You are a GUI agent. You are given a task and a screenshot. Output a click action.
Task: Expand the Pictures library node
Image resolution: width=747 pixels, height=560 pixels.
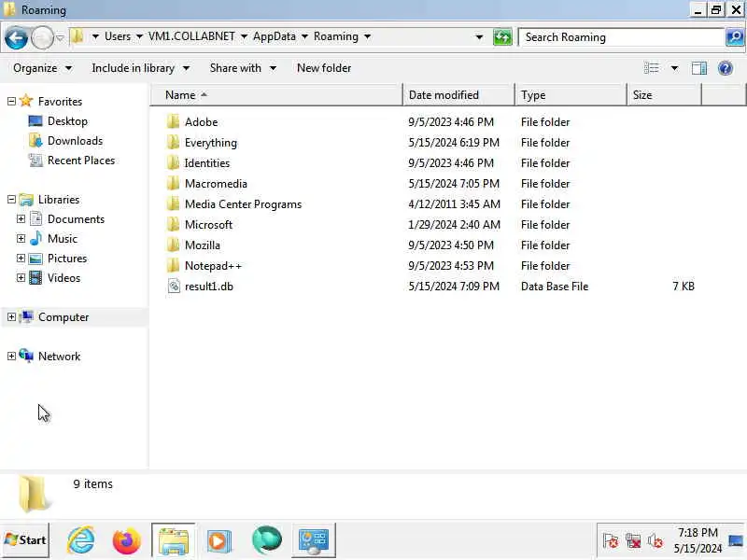21,258
